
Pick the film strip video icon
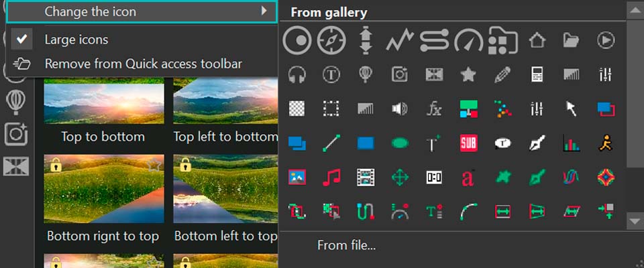tap(366, 178)
